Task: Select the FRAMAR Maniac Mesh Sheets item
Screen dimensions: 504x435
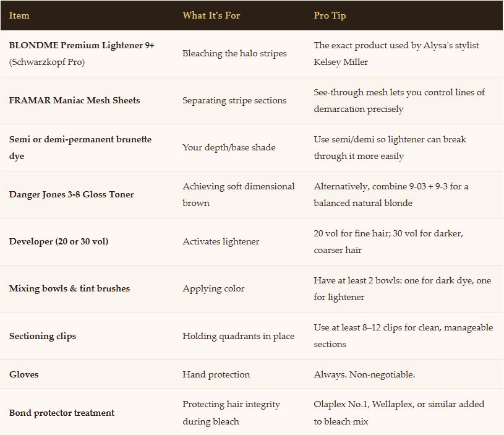Action: pos(75,100)
